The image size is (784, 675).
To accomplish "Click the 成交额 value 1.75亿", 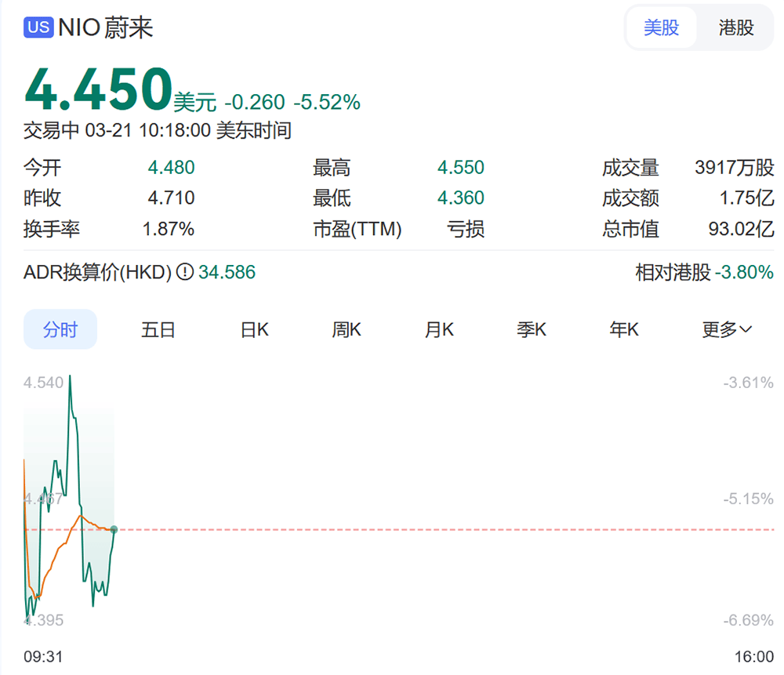I will [x=746, y=198].
